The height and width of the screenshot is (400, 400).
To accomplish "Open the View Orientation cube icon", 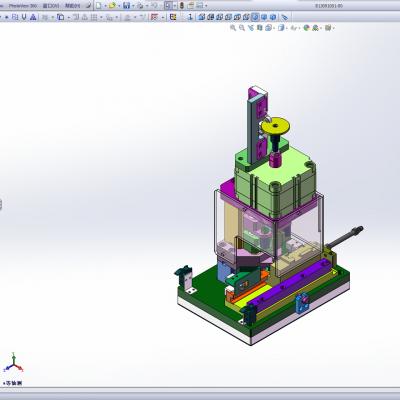I will tap(269, 28).
